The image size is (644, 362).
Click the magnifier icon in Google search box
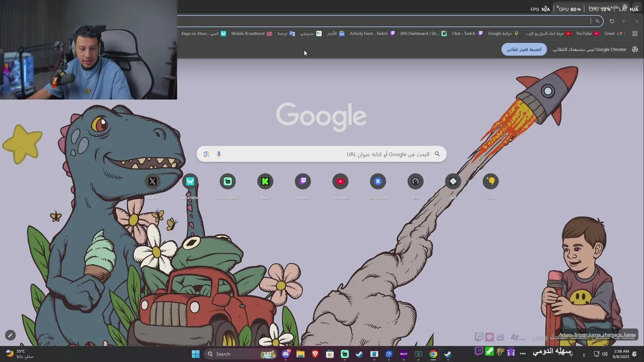437,154
